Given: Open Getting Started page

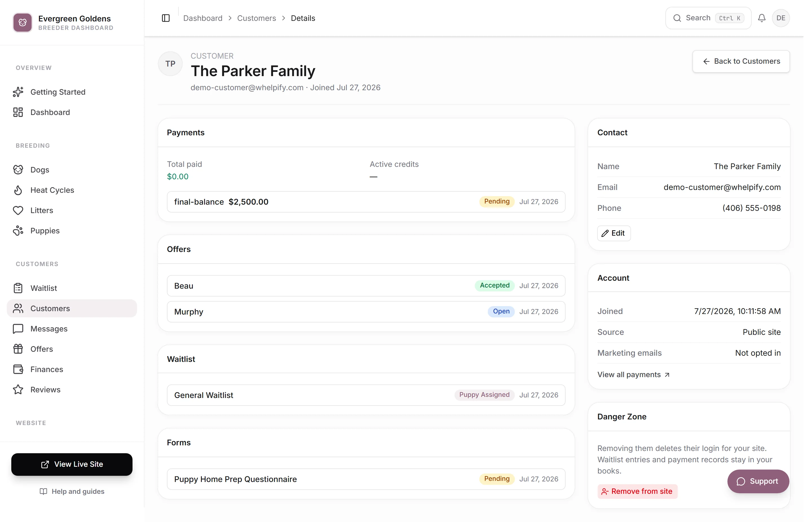Looking at the screenshot, I should coord(72,92).
